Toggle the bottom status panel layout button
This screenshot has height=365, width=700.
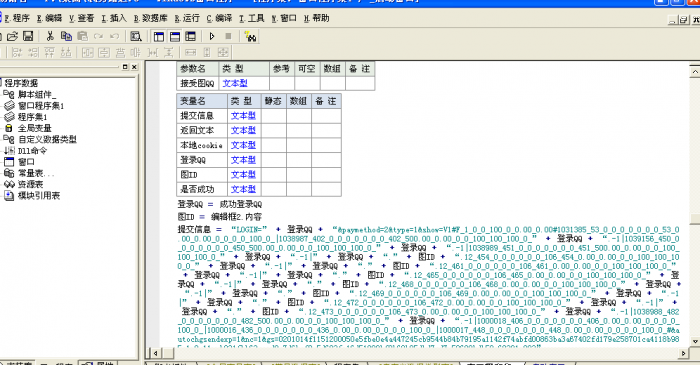click(175, 37)
